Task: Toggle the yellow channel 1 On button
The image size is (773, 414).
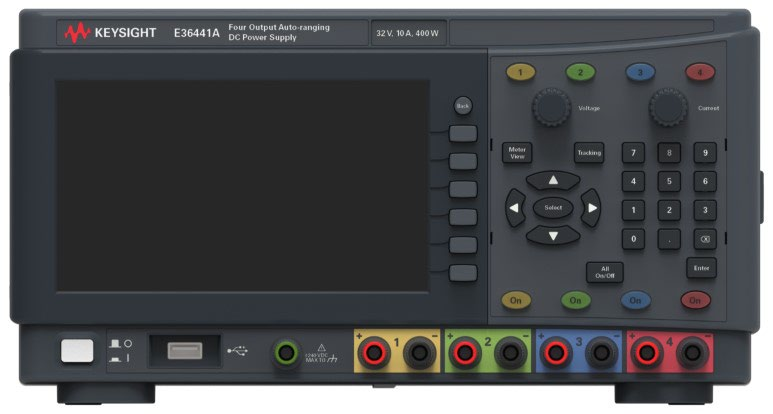Action: tap(516, 299)
